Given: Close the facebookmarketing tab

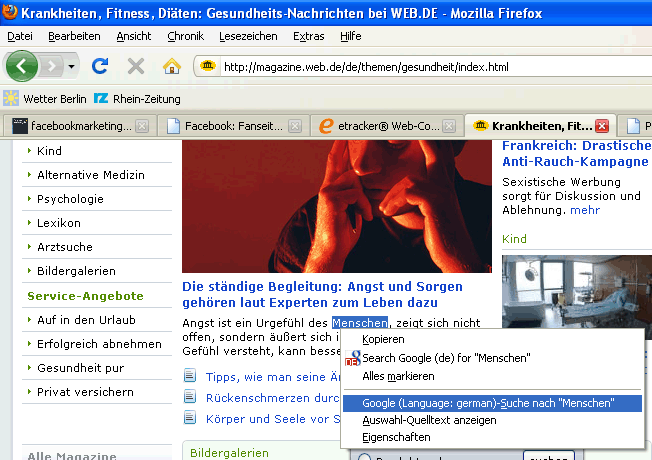Looking at the screenshot, I should (x=142, y=126).
